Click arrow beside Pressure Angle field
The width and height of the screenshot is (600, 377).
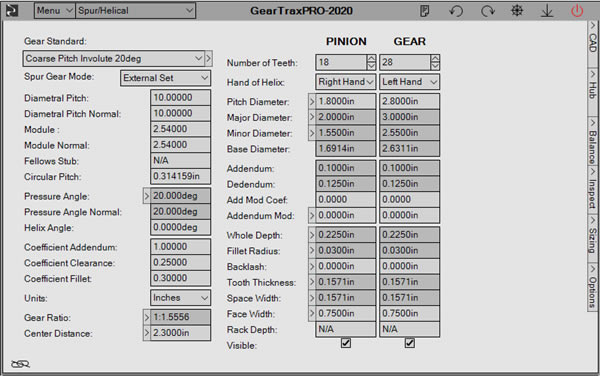tap(147, 196)
